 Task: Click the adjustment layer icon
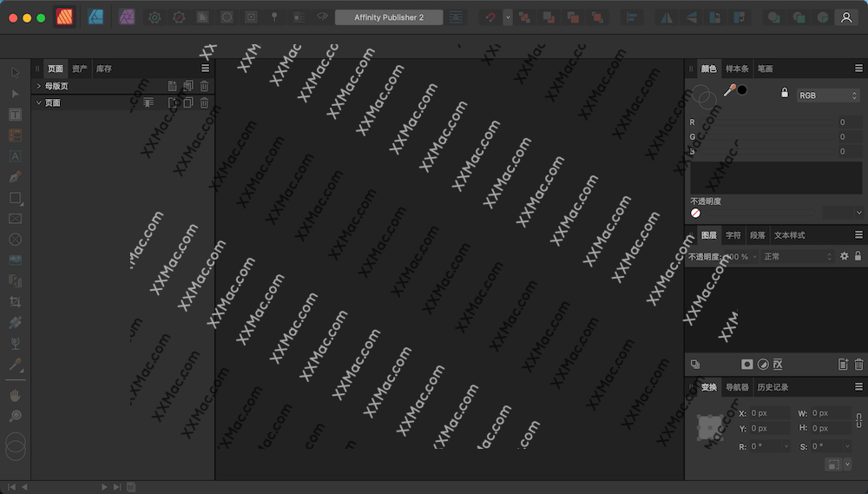pos(763,365)
